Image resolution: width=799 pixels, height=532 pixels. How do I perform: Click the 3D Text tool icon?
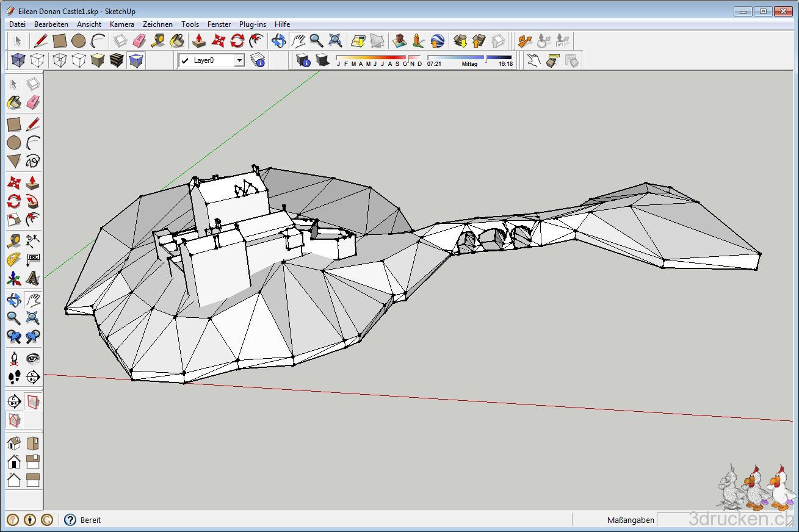click(x=33, y=279)
